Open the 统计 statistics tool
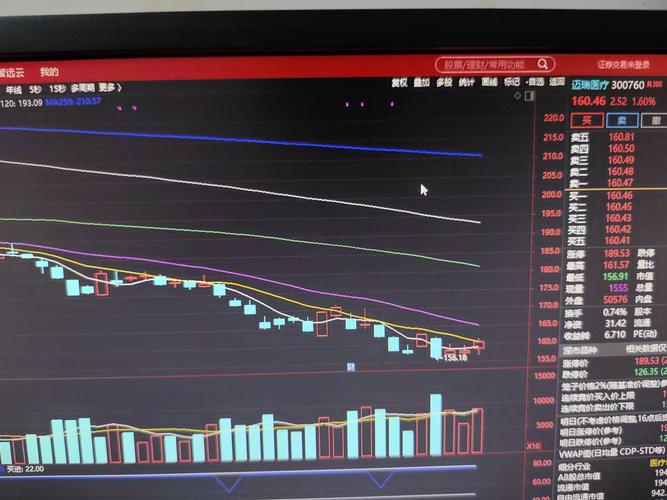 467,82
